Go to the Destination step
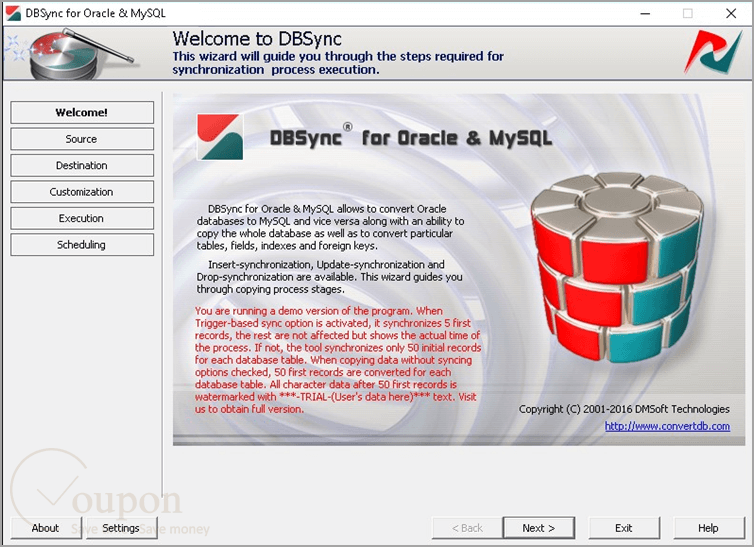The width and height of the screenshot is (754, 547). pos(82,165)
